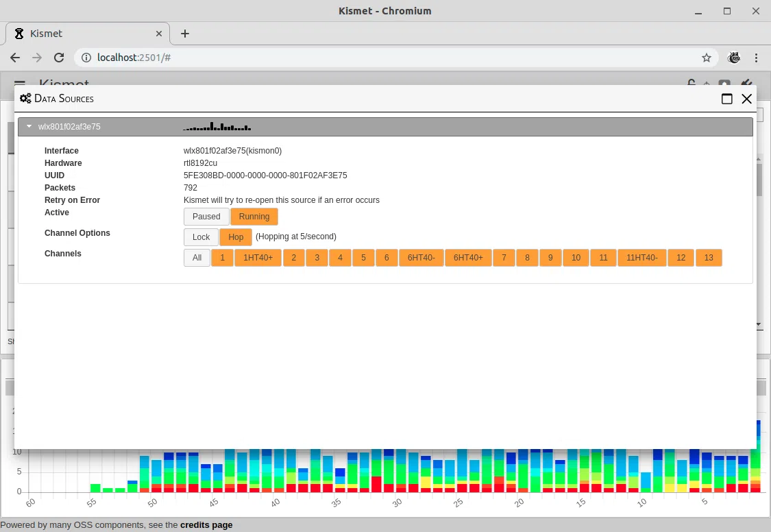Click the address bar showing localhost:2501
The width and height of the screenshot is (771, 532).
397,58
